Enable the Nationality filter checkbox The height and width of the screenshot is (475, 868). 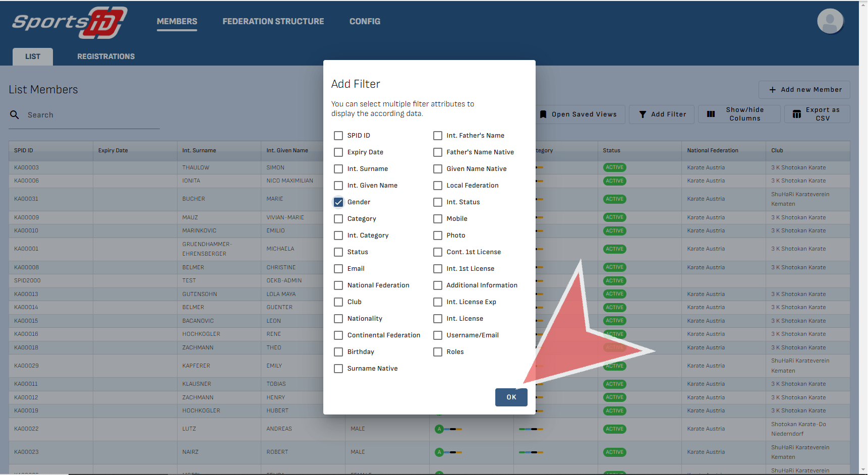(x=338, y=319)
